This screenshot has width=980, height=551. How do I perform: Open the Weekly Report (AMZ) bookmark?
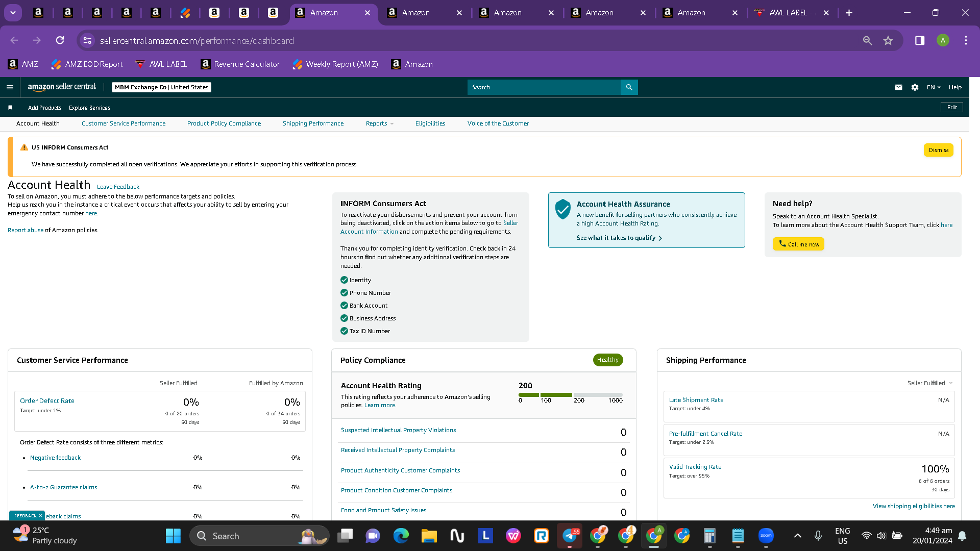pyautogui.click(x=335, y=64)
